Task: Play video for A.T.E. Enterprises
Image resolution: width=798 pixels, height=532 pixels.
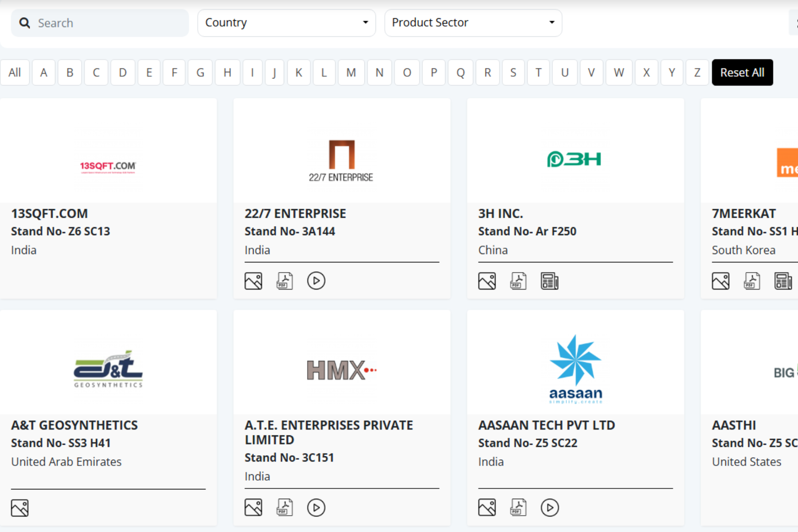Action: tap(316, 508)
